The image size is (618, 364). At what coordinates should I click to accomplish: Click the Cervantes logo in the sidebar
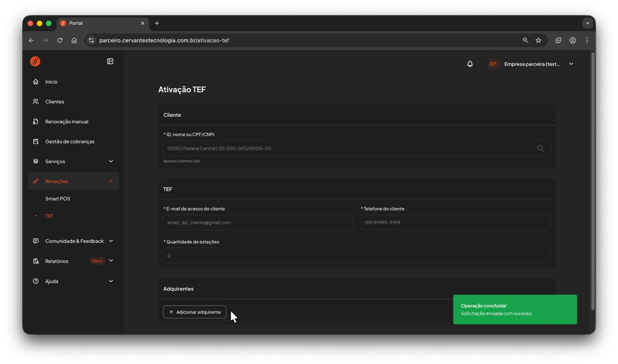click(x=35, y=61)
